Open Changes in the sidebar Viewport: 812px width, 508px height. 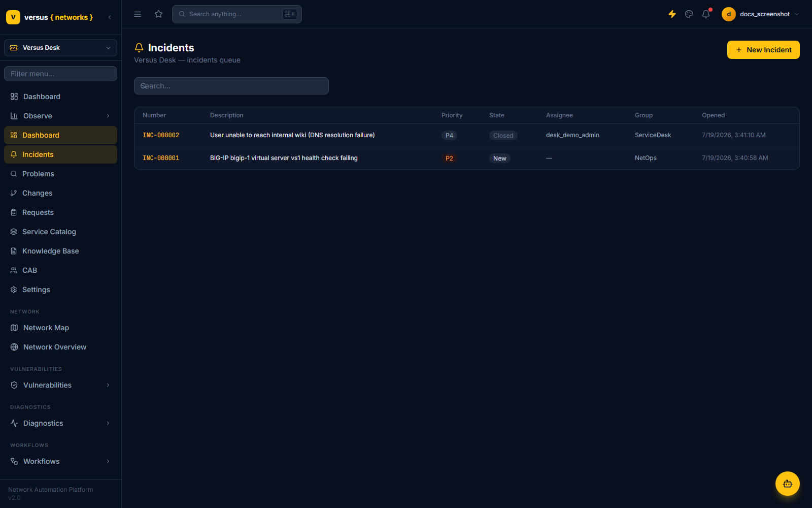click(x=60, y=193)
